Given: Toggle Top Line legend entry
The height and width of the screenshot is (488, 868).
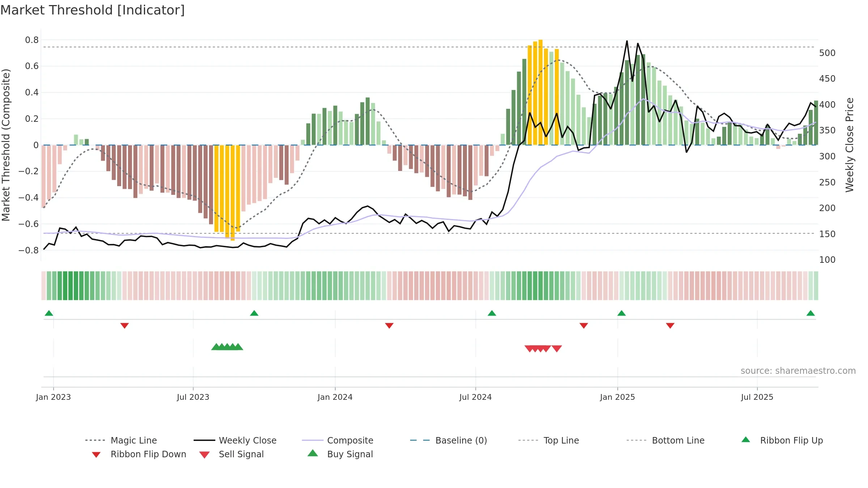Looking at the screenshot, I should (548, 440).
